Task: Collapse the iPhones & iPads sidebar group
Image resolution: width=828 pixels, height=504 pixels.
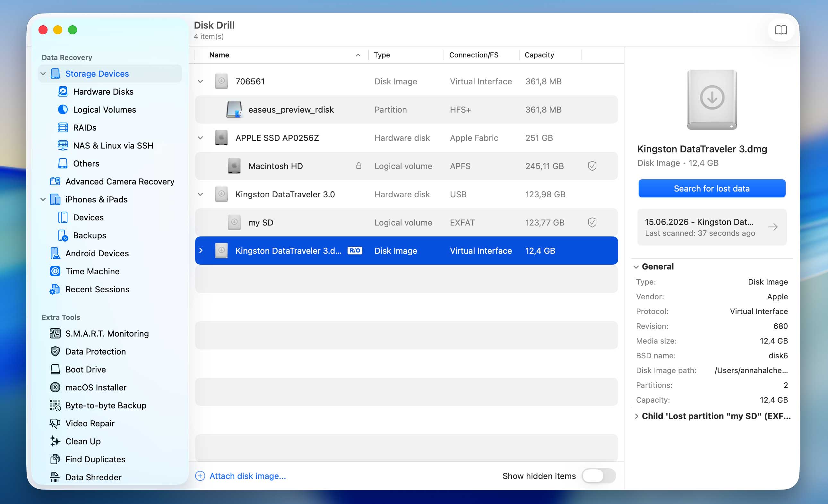Action: (43, 200)
